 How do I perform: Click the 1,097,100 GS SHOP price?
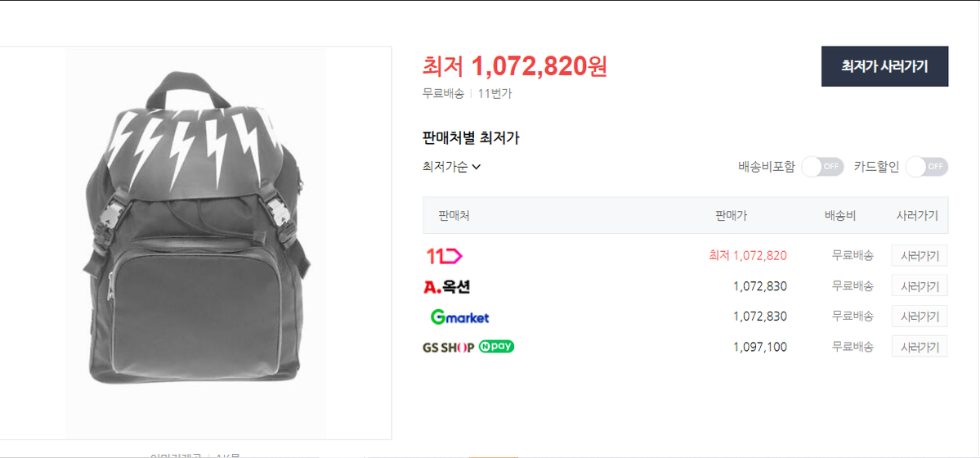(760, 347)
